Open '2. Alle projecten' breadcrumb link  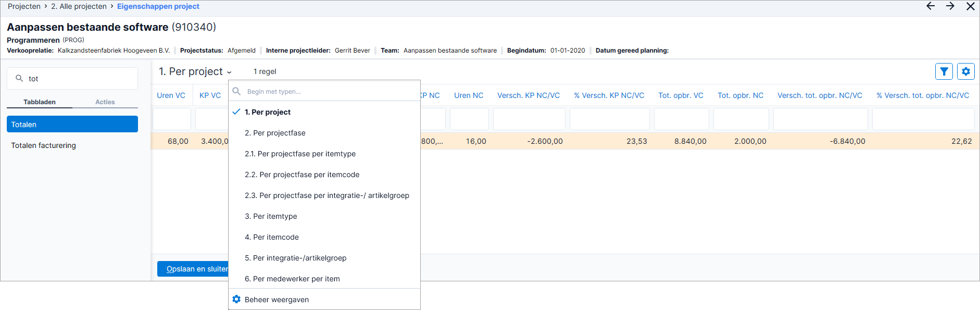tap(79, 6)
